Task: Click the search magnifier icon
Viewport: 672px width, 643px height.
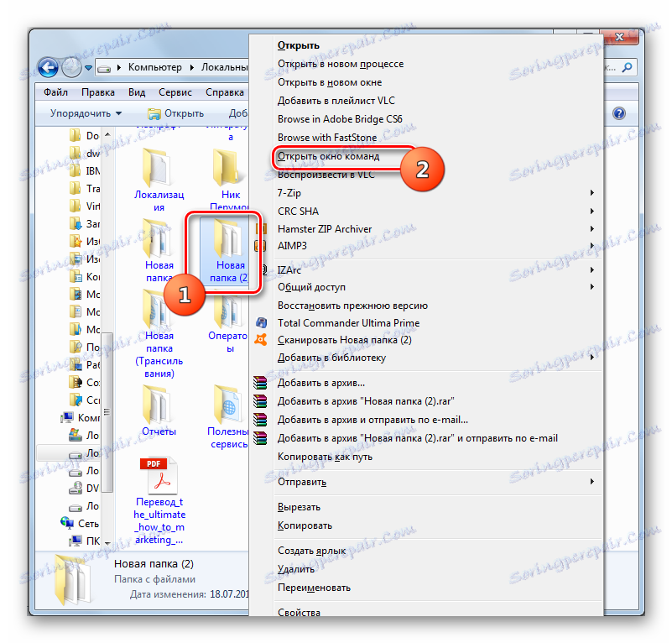Action: coord(627,67)
